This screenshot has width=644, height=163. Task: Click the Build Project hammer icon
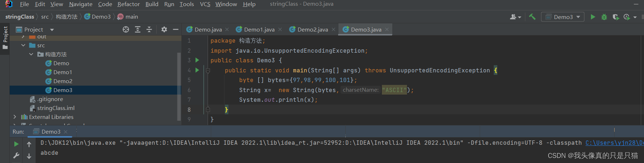532,17
